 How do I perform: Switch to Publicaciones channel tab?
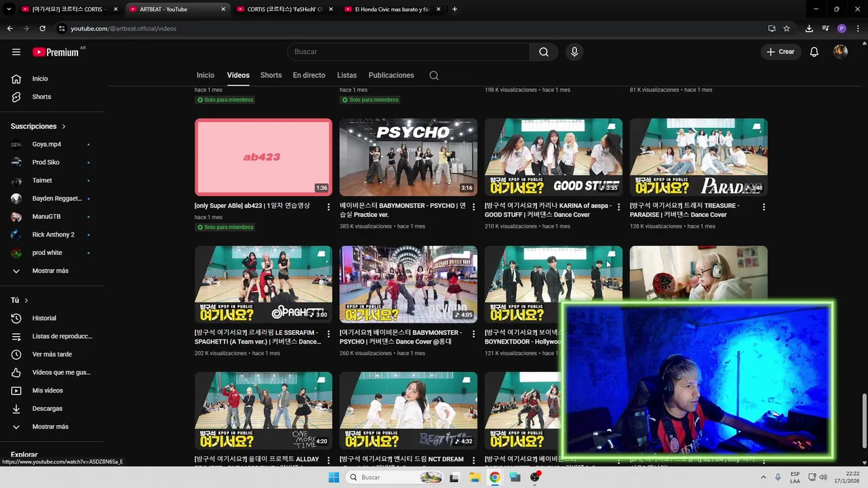click(x=391, y=75)
